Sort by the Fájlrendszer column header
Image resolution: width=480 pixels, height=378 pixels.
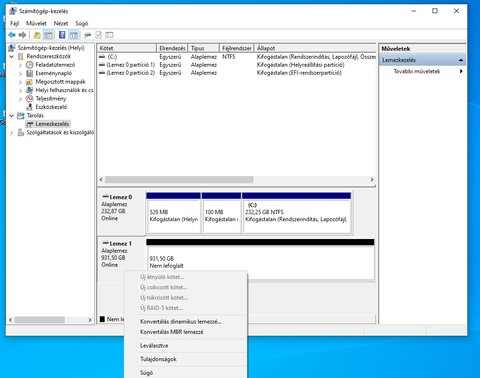237,48
